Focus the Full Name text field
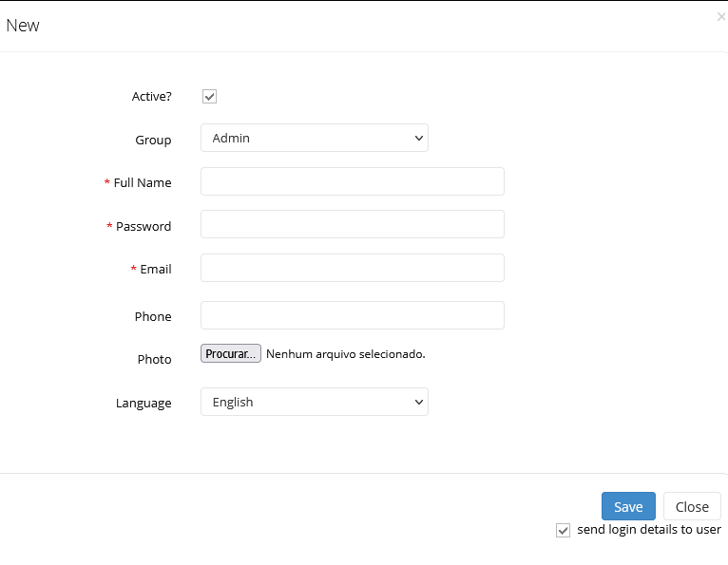 (x=352, y=181)
